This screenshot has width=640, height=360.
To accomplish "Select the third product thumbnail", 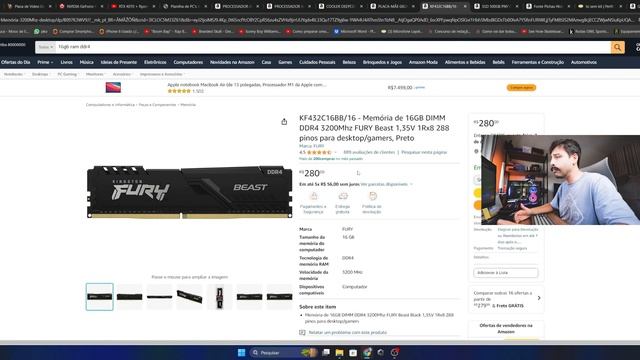I will pos(160,297).
